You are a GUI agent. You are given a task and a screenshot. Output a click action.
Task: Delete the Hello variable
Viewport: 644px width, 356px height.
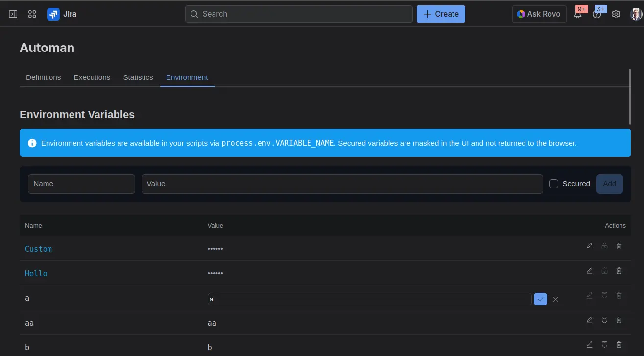[x=619, y=271]
